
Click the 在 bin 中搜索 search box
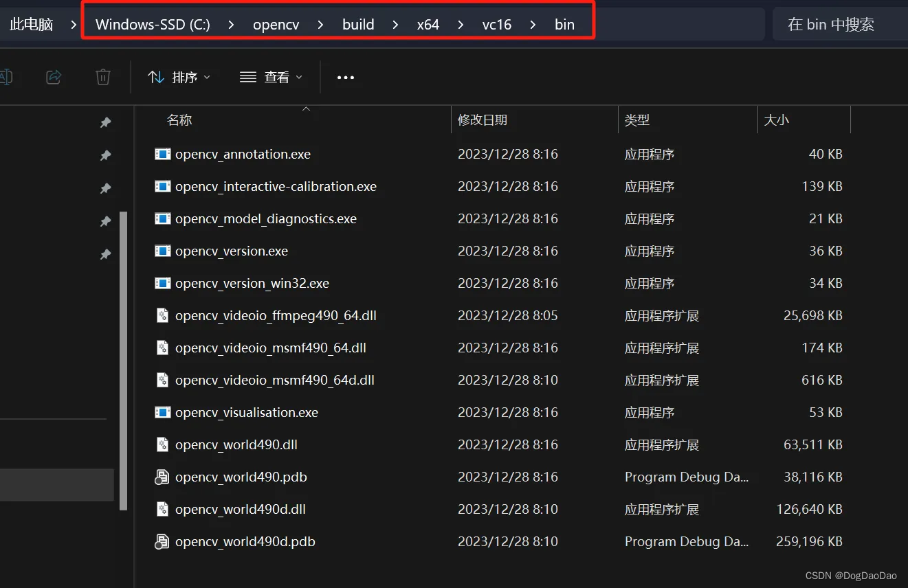840,24
